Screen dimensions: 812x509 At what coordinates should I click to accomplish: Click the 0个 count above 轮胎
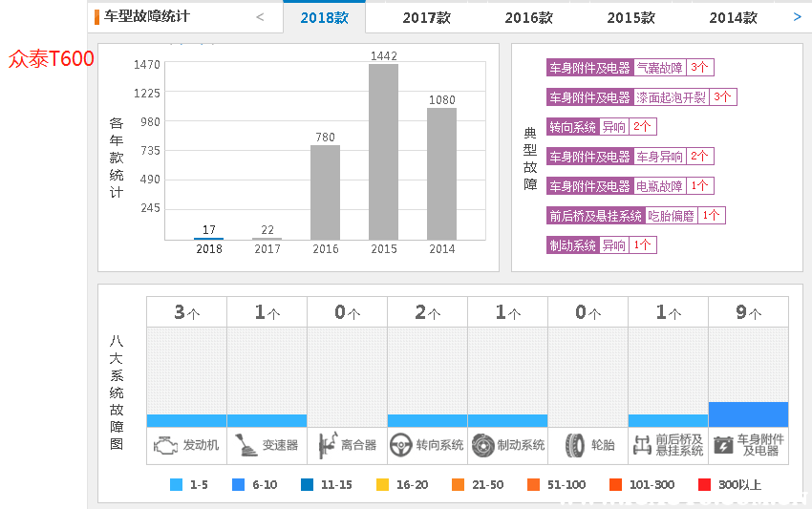tap(588, 312)
